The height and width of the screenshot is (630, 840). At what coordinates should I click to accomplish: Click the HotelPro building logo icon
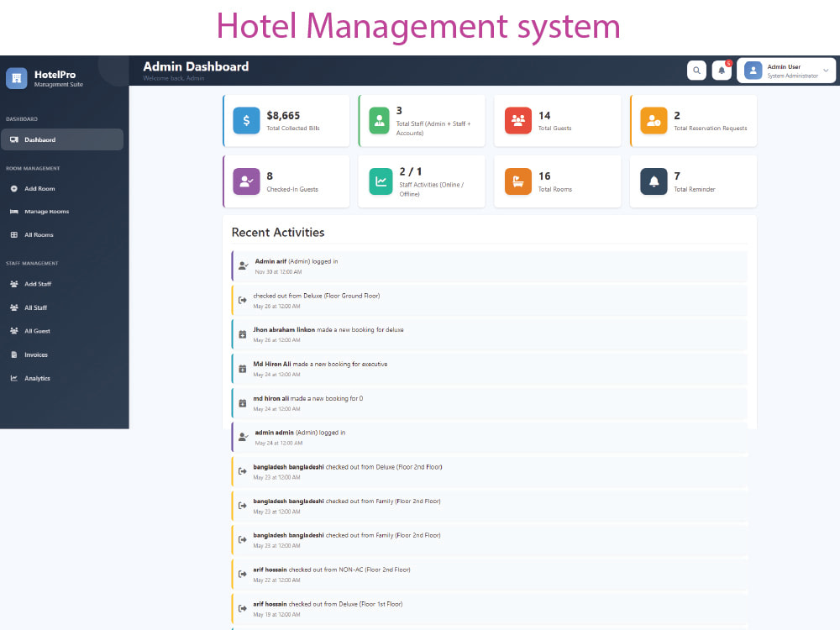[x=17, y=78]
